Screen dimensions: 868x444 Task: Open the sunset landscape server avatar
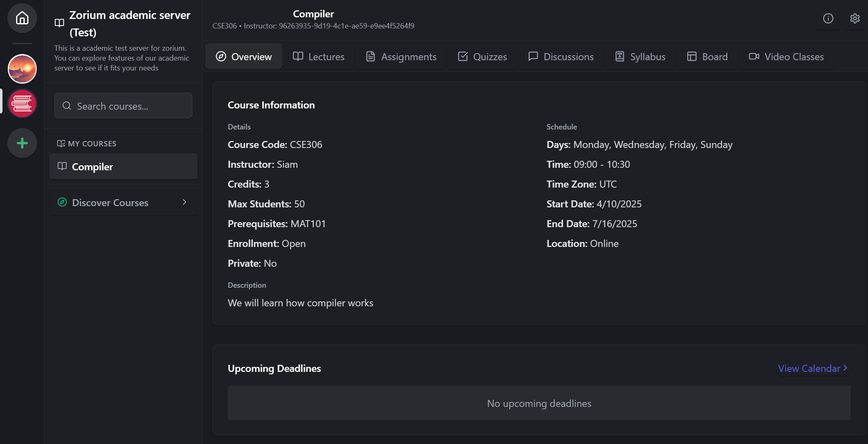22,68
